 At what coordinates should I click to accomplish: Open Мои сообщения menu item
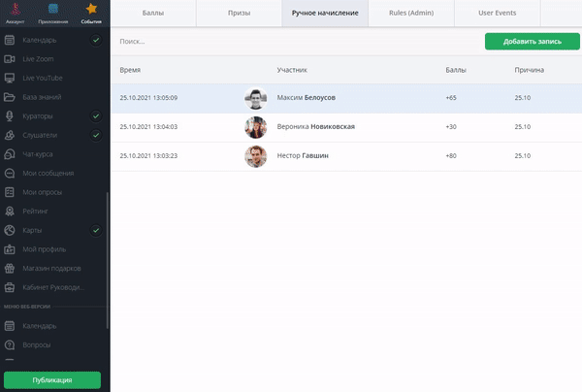48,174
